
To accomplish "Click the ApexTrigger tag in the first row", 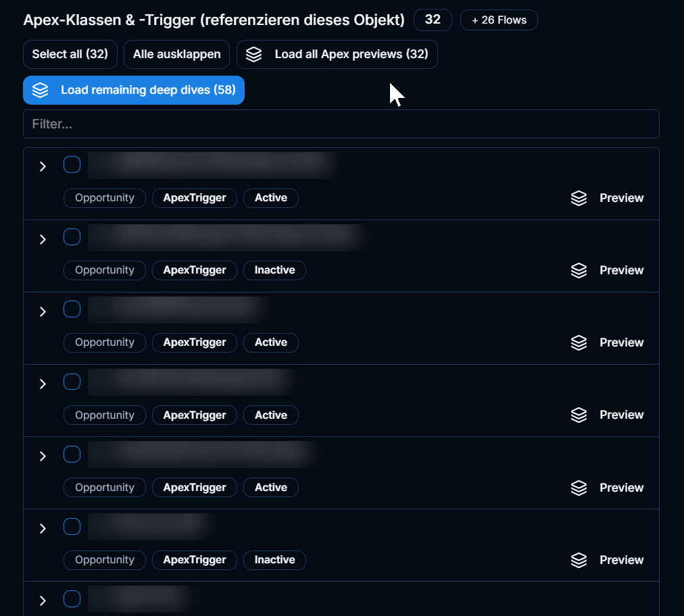I will 195,198.
